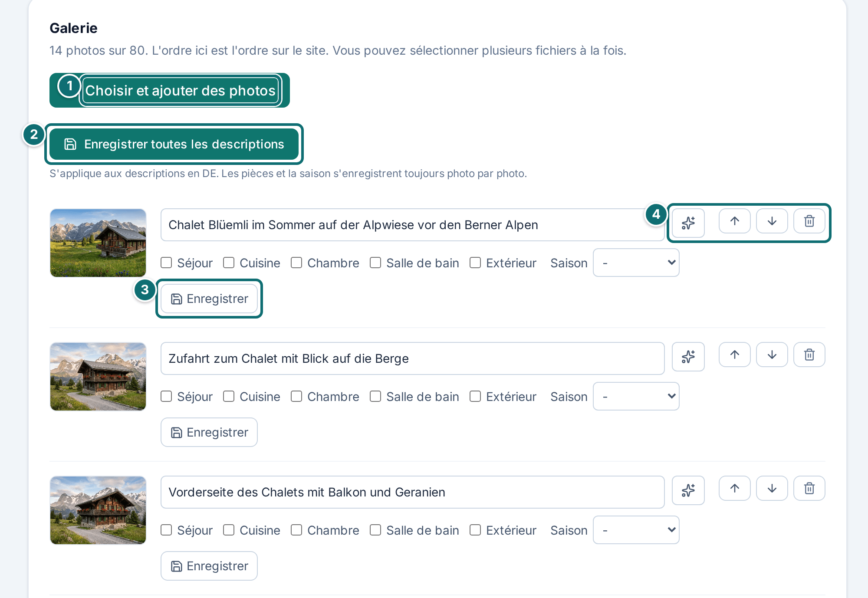This screenshot has width=868, height=598.
Task: Move the Zufahrt zum Chalet photo down
Action: 772,355
